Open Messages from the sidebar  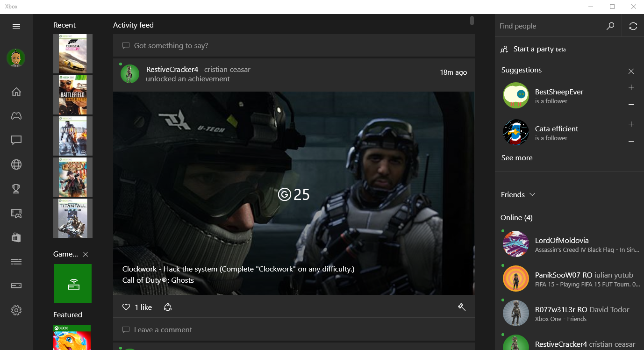point(16,140)
